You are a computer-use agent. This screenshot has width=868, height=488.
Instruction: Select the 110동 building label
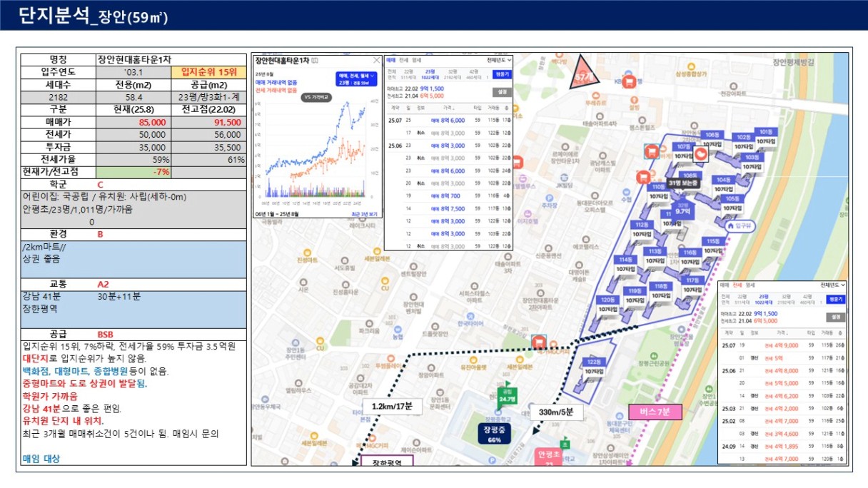[657, 186]
